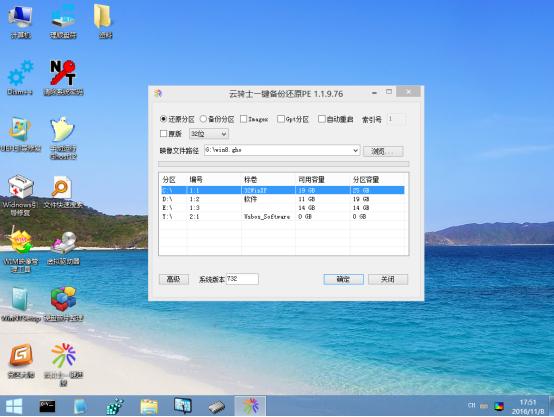
Task: Click the 关闭 close button
Action: 388,279
